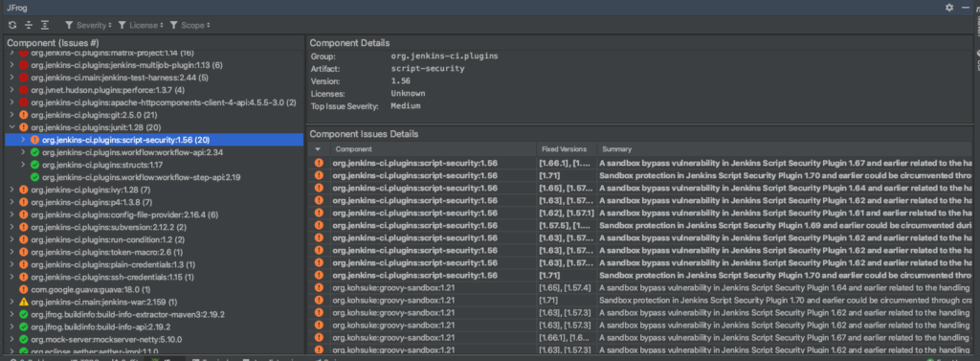Click the sort arrow header of the issues table
Screen dimensions: 980x361
(318, 149)
